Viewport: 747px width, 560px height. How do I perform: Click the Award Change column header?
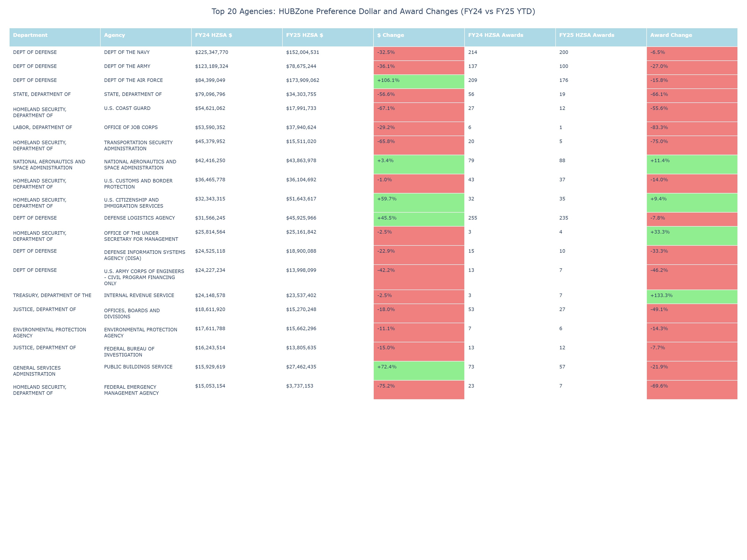tap(671, 35)
